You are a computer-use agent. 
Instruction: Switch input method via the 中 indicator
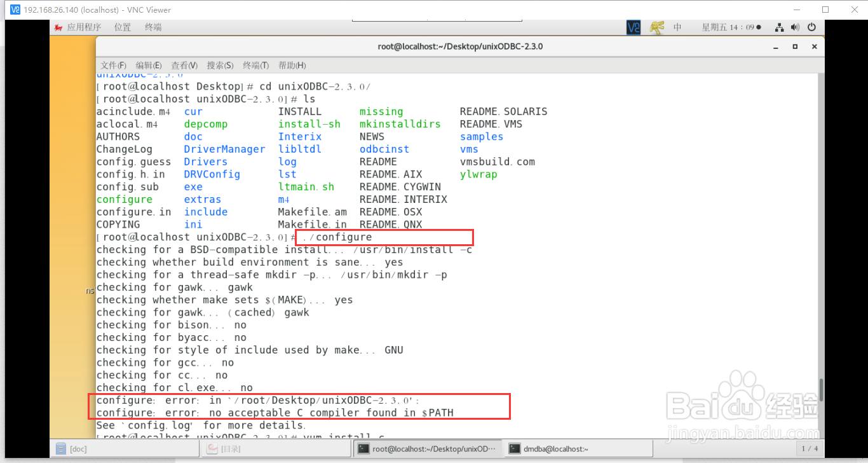(677, 27)
